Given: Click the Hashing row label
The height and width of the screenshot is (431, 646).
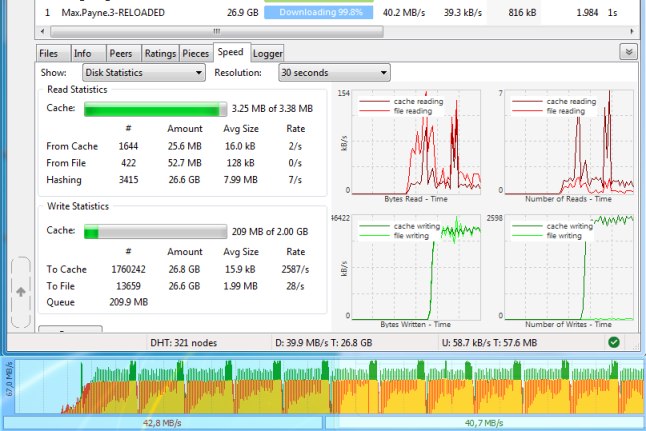Looking at the screenshot, I should click(64, 180).
